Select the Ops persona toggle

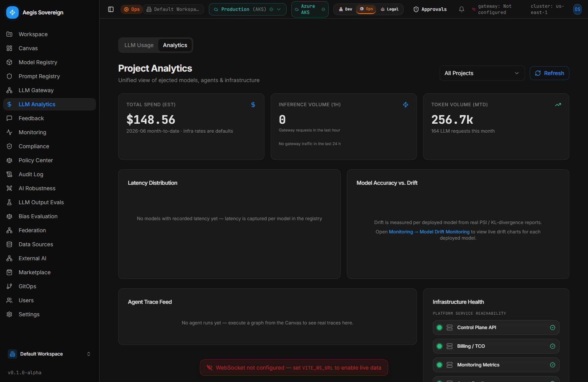coord(366,9)
